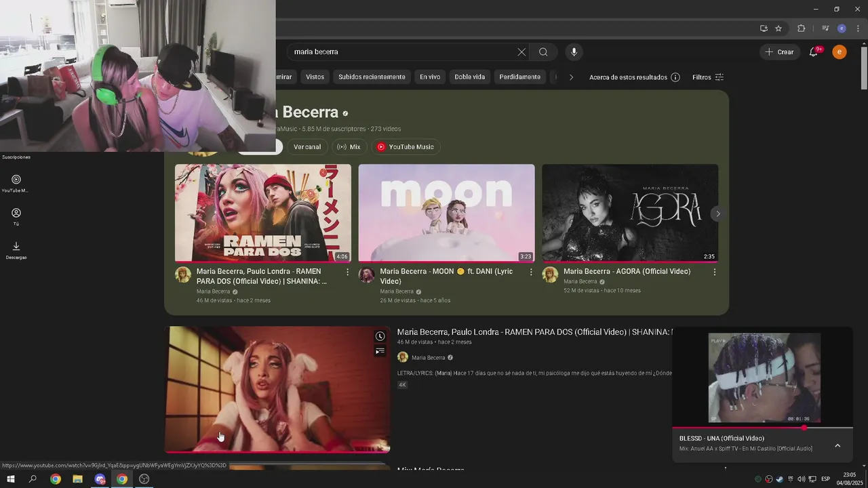The image size is (868, 488).
Task: Open the YouTube Music button
Action: (x=406, y=147)
